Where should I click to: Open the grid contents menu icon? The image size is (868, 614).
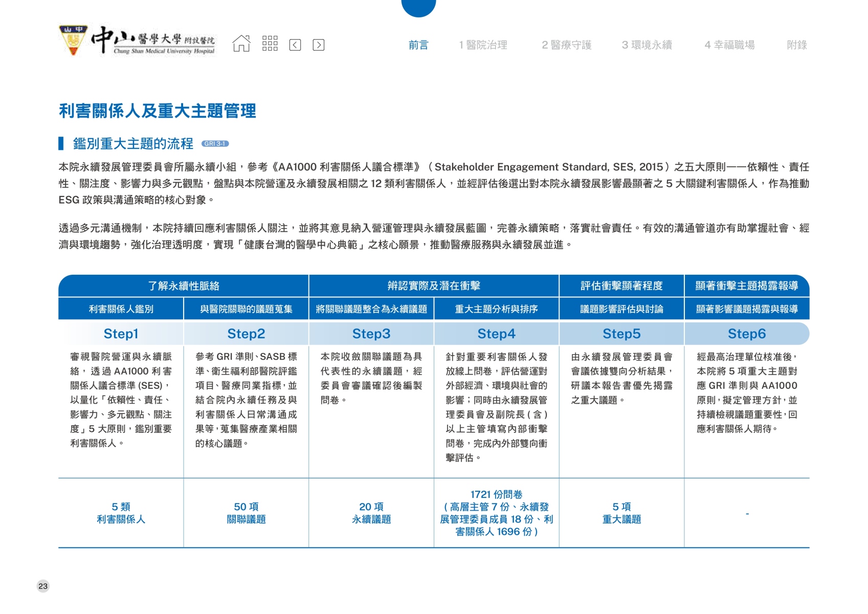coord(270,44)
